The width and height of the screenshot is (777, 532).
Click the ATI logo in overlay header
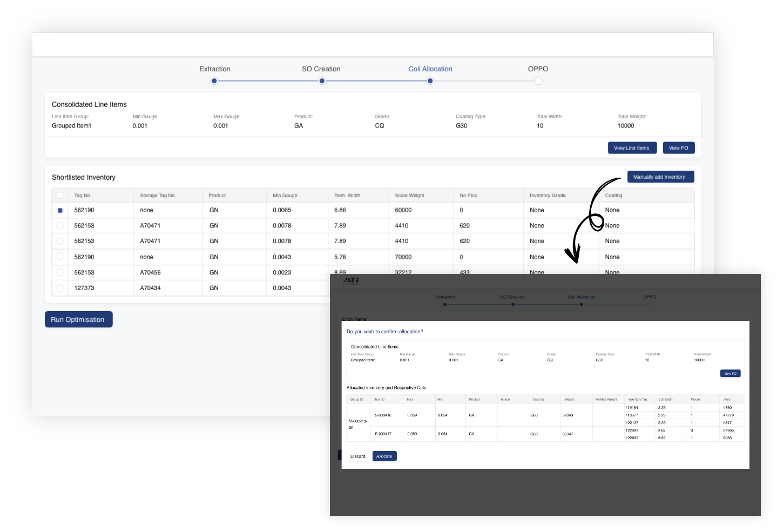(351, 280)
